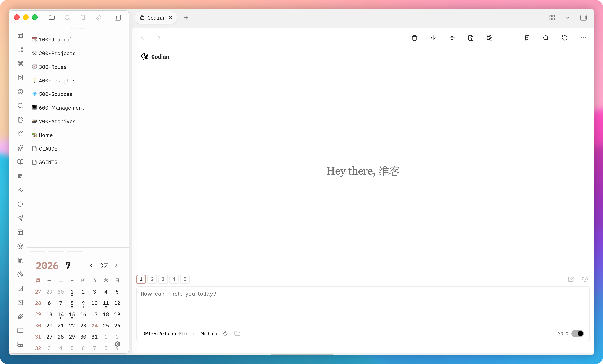Switch to conversation tab 5
Image resolution: width=603 pixels, height=364 pixels.
pyautogui.click(x=185, y=279)
